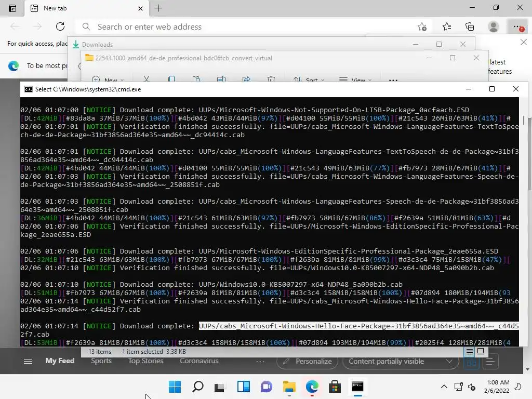Click highlighted Hello-Face-Package path text in cmd
This screenshot has width=532, height=399.
(x=358, y=326)
